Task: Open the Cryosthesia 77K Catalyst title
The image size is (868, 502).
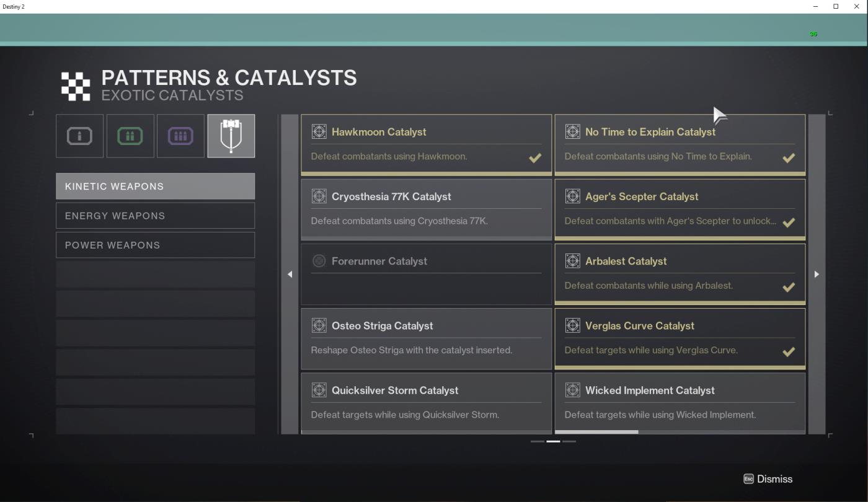Action: [391, 196]
